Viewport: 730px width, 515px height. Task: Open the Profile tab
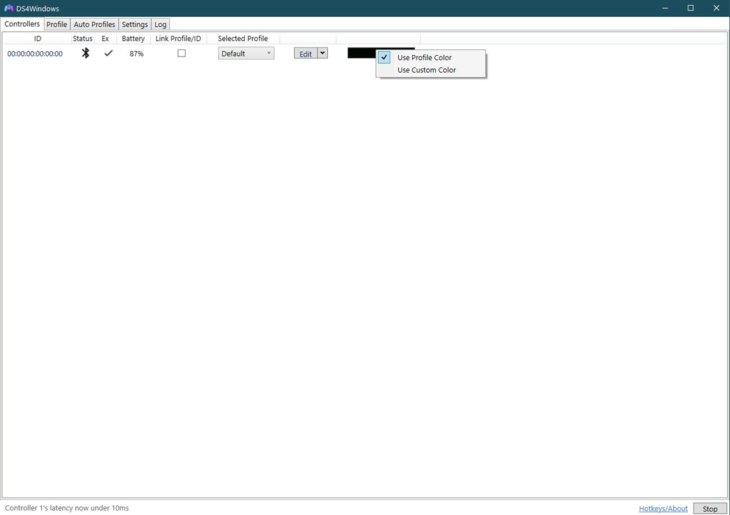pos(57,24)
